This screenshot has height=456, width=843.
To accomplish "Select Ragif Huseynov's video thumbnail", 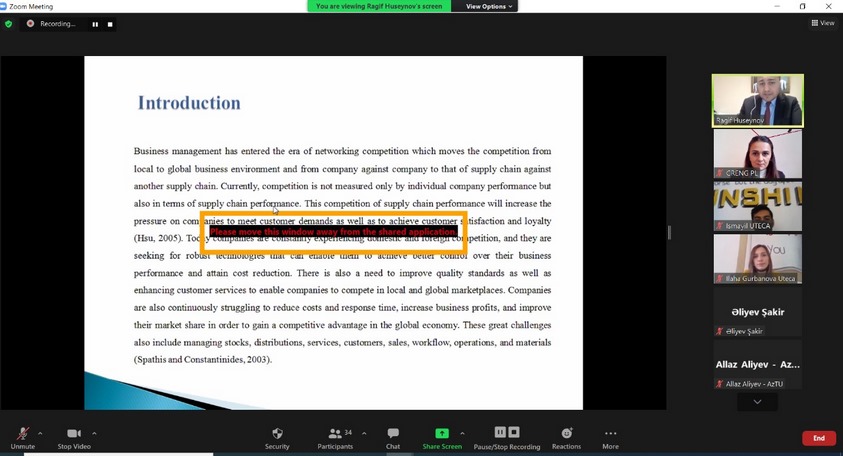I will pos(757,100).
